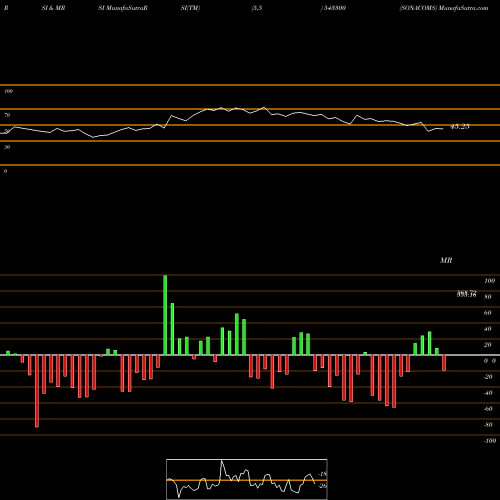Click the 70 level label on the RSI axis
Screen dimensions: 500x500
(x=7, y=115)
